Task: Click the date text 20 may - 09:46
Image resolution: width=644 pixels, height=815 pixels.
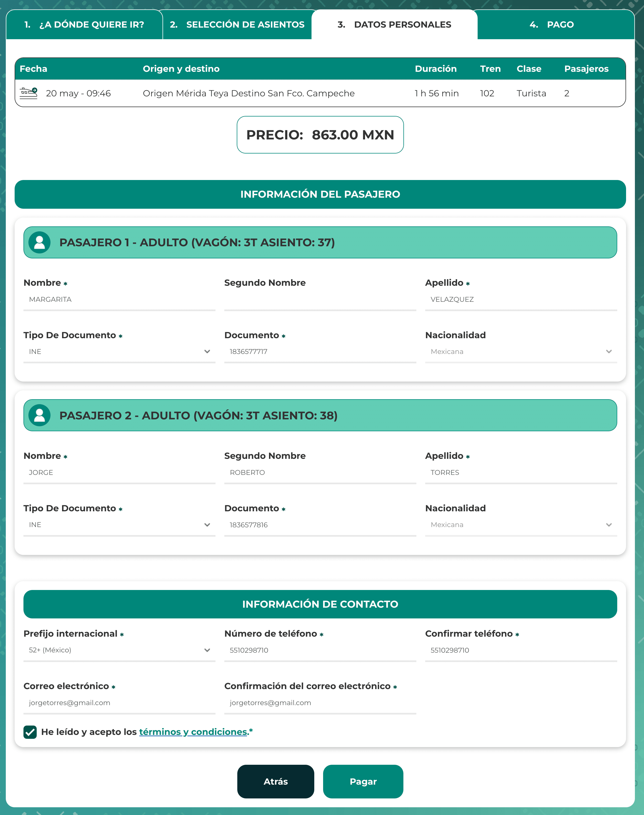Action: [78, 93]
